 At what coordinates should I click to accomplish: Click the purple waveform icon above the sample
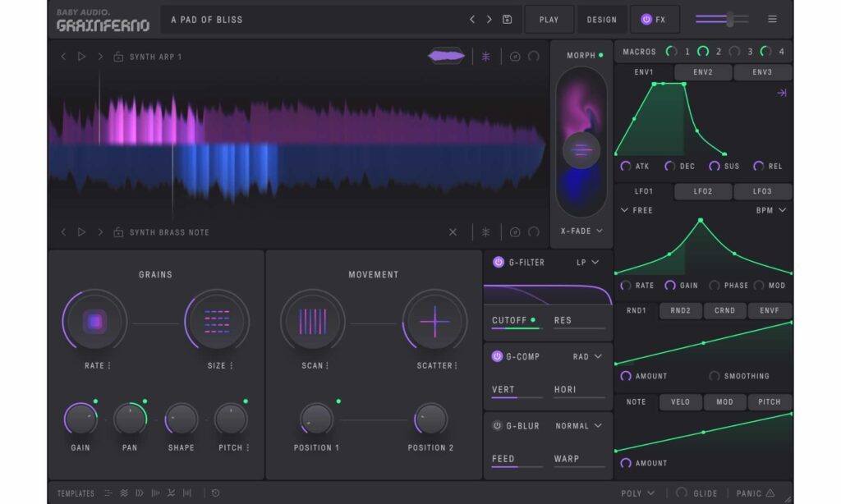(x=446, y=56)
